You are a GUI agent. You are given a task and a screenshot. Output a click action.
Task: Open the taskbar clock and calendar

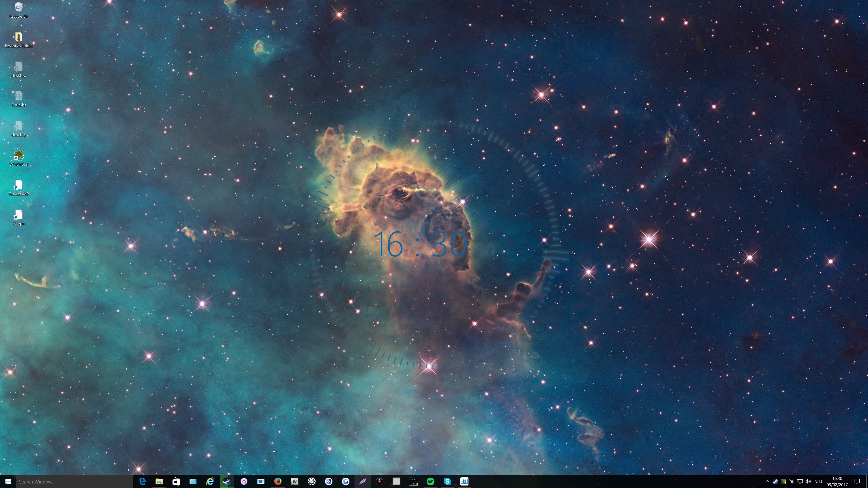coord(837,481)
